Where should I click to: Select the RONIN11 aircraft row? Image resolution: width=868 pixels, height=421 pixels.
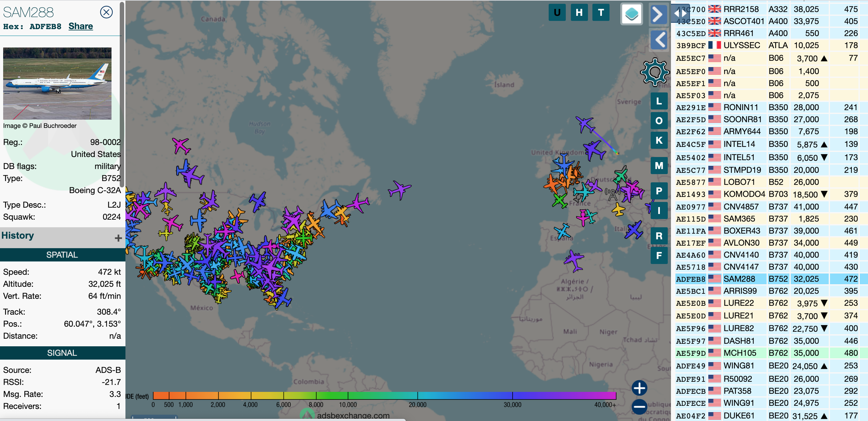point(771,107)
